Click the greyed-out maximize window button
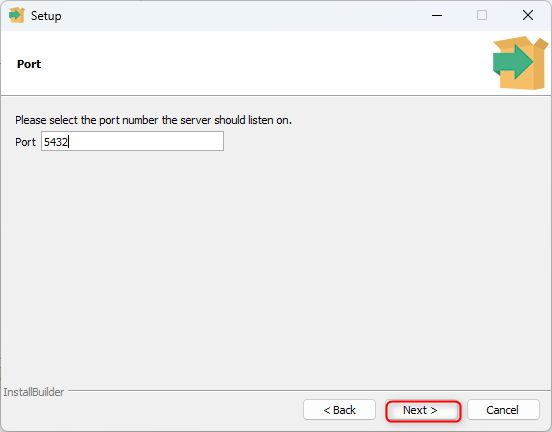This screenshot has height=432, width=552. point(482,15)
